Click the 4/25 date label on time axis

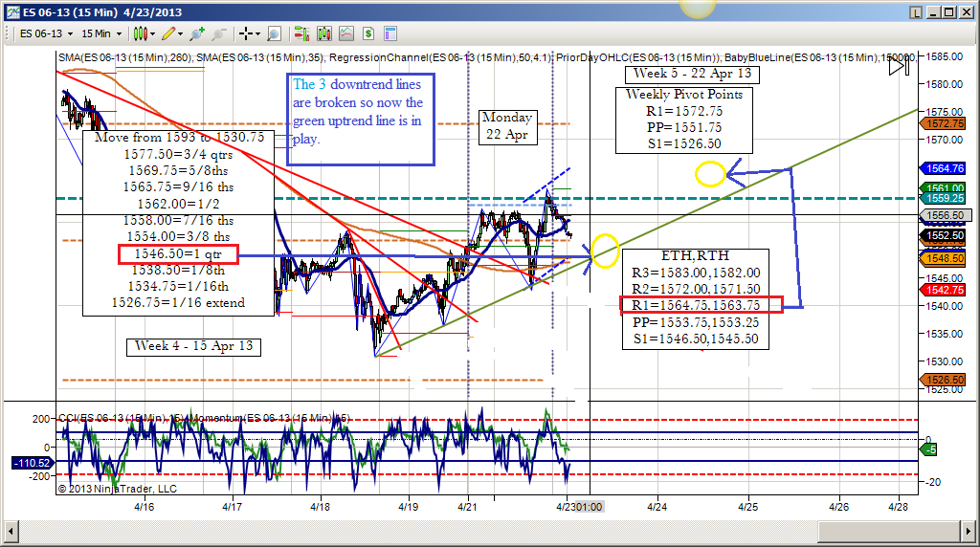[x=748, y=507]
